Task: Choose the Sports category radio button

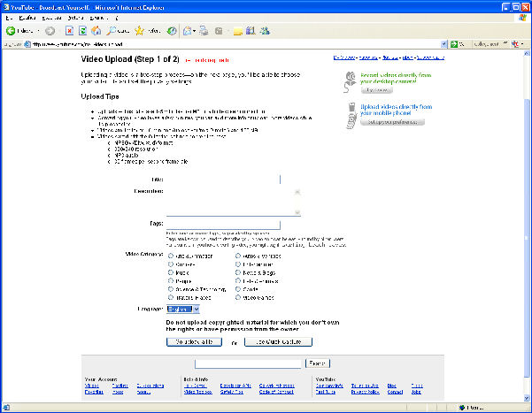Action: [x=238, y=289]
